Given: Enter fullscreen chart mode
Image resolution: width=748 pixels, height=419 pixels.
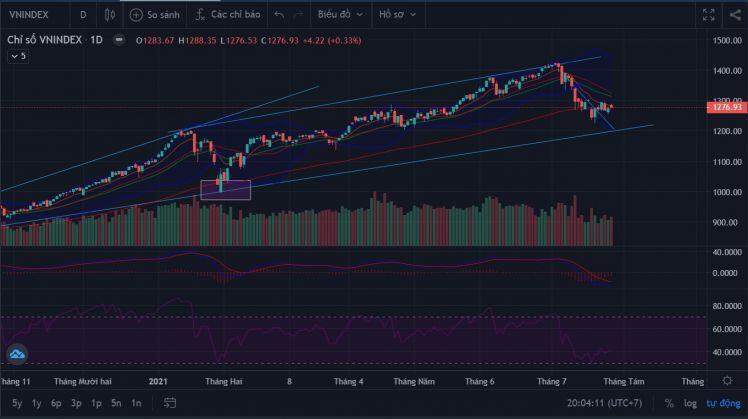Looking at the screenshot, I should (708, 15).
